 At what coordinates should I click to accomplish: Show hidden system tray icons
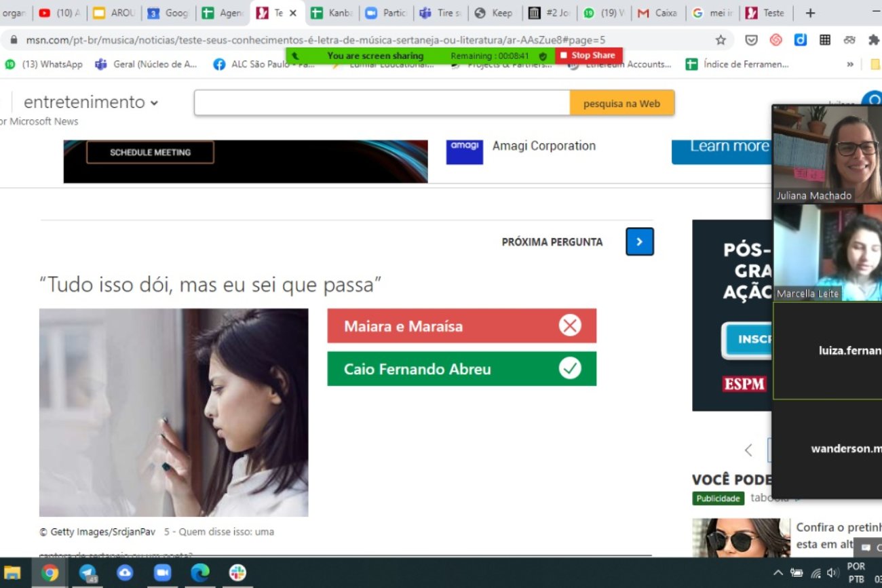(x=778, y=573)
